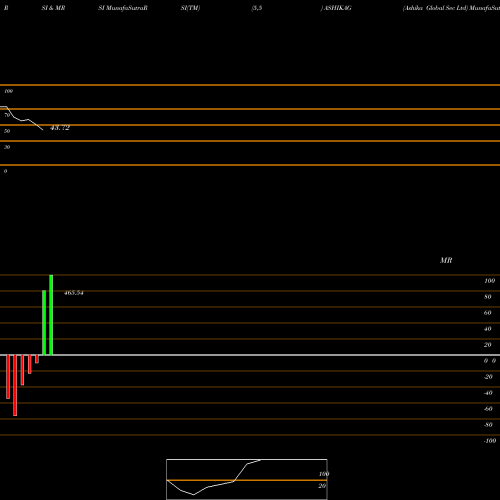This screenshot has width=500, height=500.
Task: Select the 465.54 value label
Action: coord(74,293)
